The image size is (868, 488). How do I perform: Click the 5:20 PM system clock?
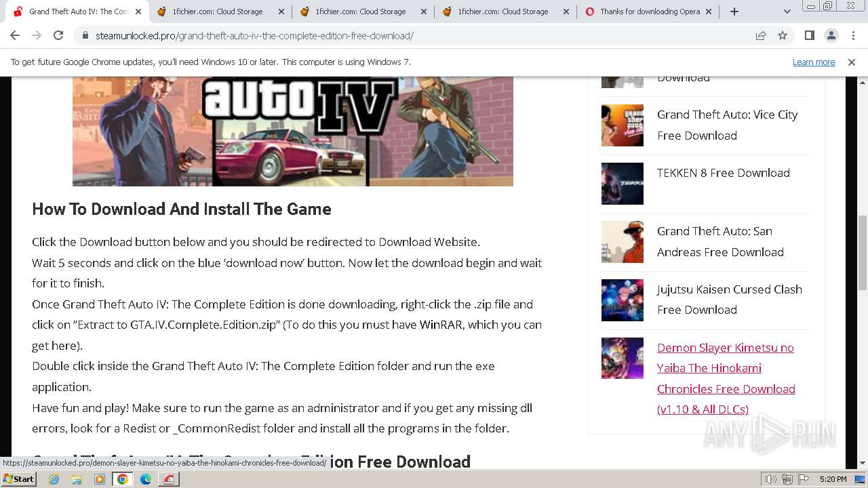[833, 479]
